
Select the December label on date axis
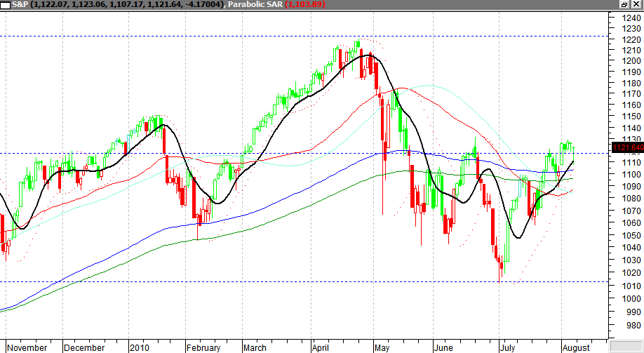point(84,347)
